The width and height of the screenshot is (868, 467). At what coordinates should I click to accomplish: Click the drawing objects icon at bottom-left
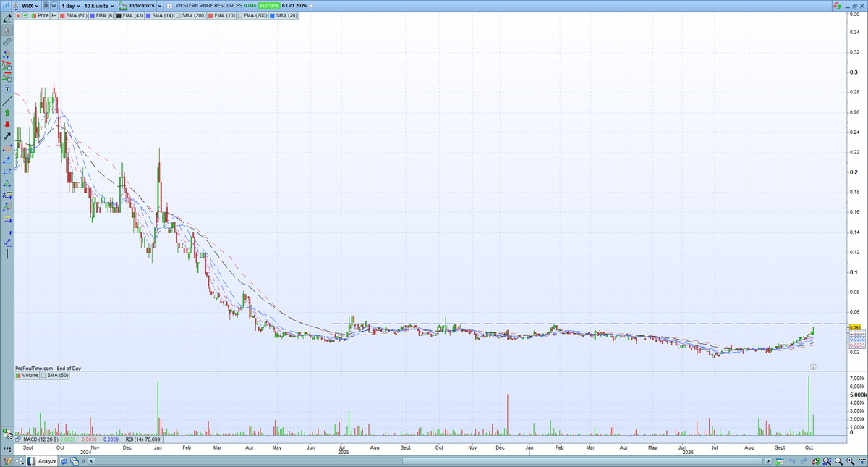(x=7, y=461)
